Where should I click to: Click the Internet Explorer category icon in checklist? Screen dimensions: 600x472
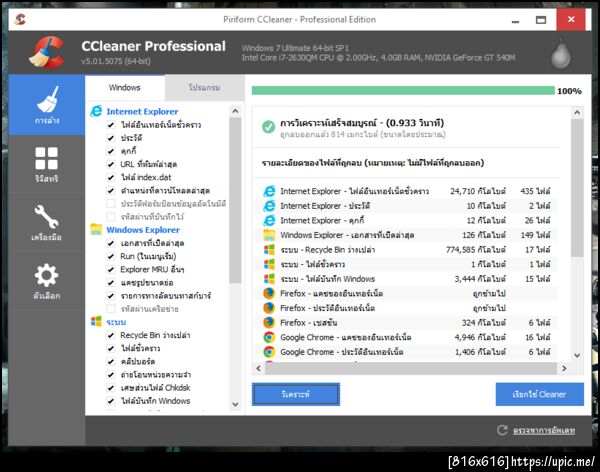(96, 111)
